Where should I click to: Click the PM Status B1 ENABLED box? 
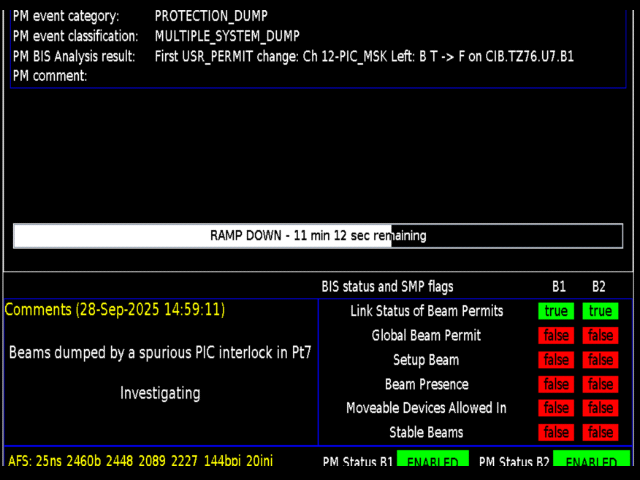point(432,462)
